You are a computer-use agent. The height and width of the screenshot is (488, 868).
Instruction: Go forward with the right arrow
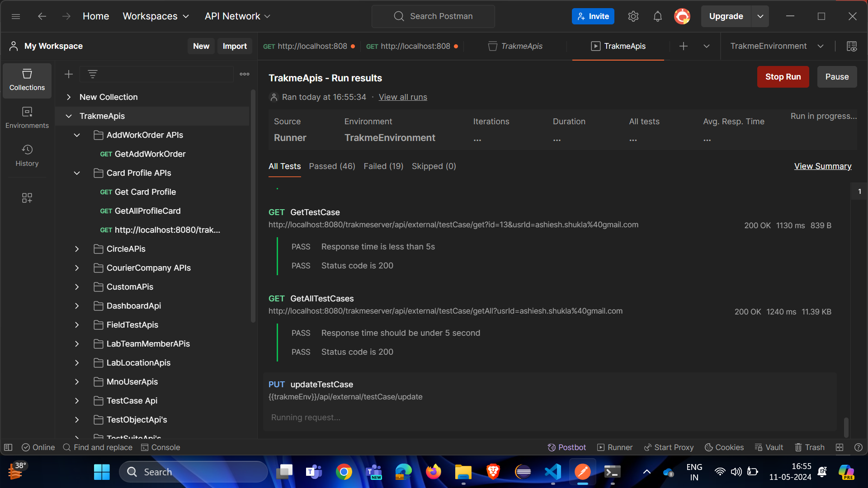tap(66, 16)
